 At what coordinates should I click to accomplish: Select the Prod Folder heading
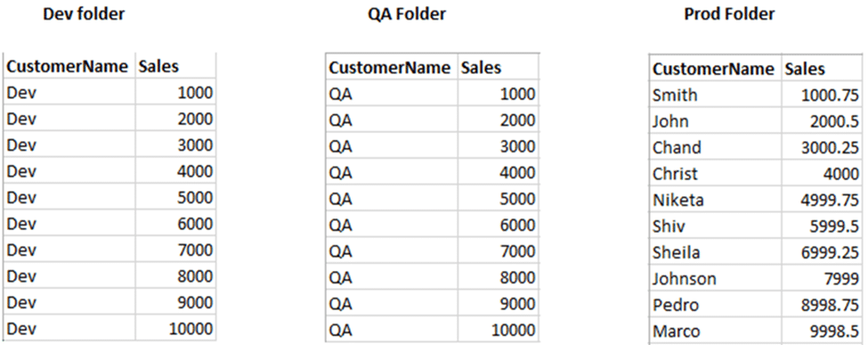pos(729,14)
